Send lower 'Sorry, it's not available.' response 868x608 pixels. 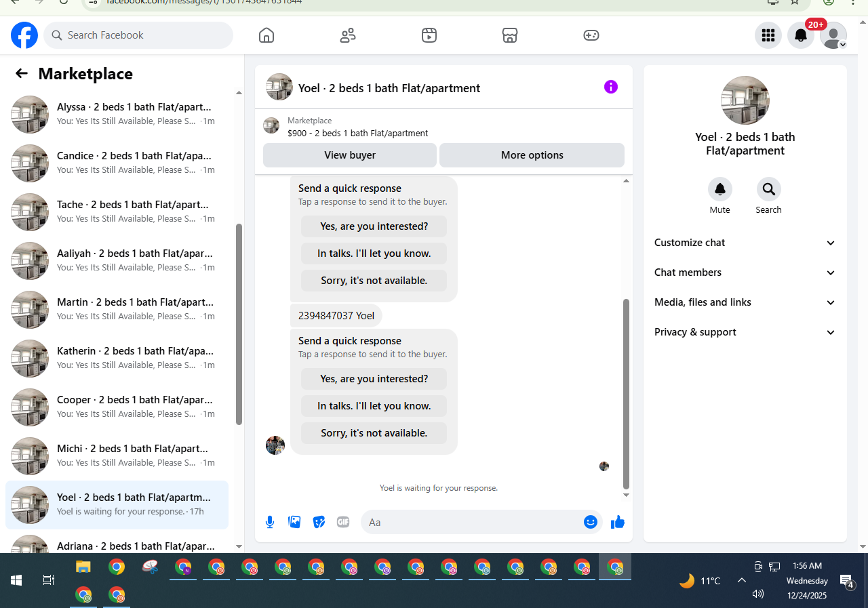(374, 433)
